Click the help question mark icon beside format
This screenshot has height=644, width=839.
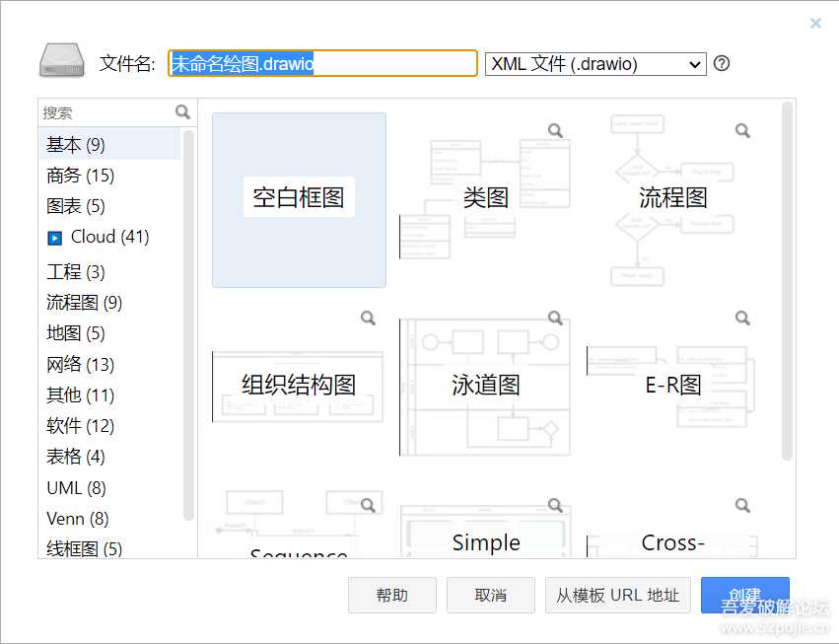pyautogui.click(x=722, y=64)
